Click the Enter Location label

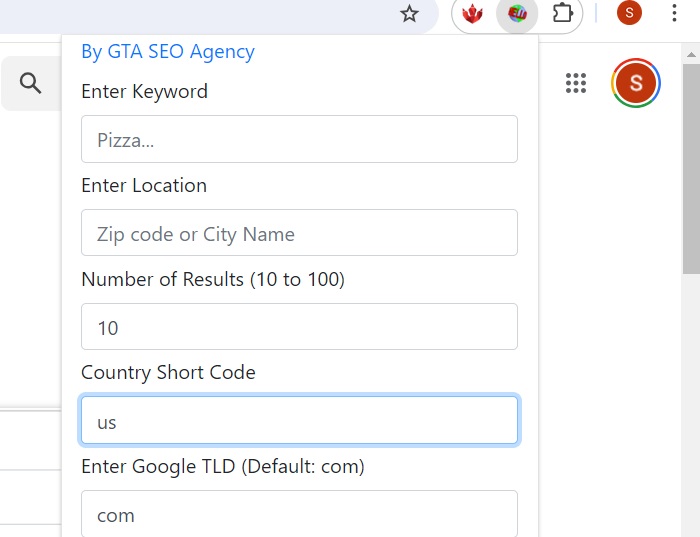[144, 185]
